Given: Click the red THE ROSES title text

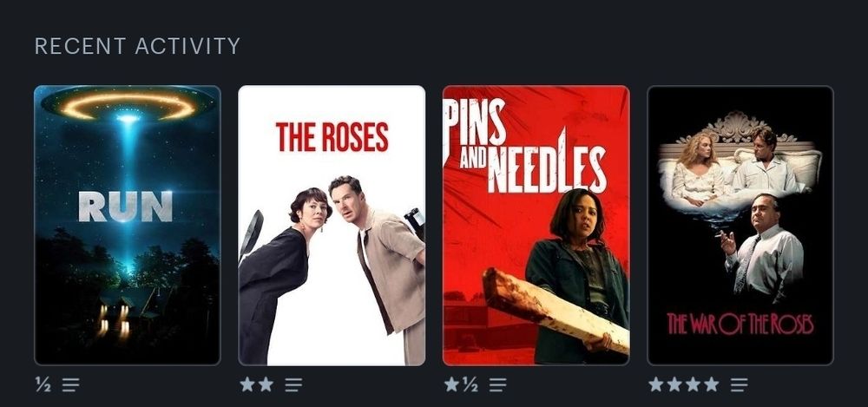Looking at the screenshot, I should [x=332, y=137].
